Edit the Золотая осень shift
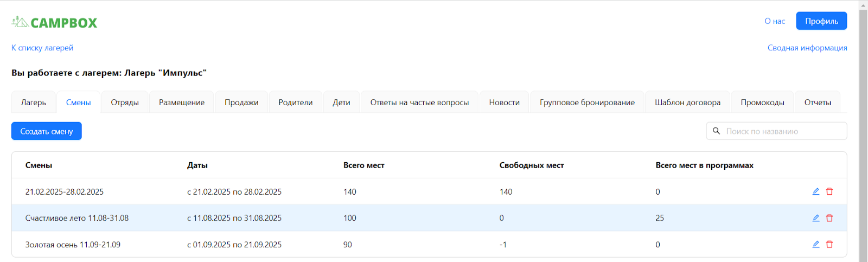 [815, 245]
